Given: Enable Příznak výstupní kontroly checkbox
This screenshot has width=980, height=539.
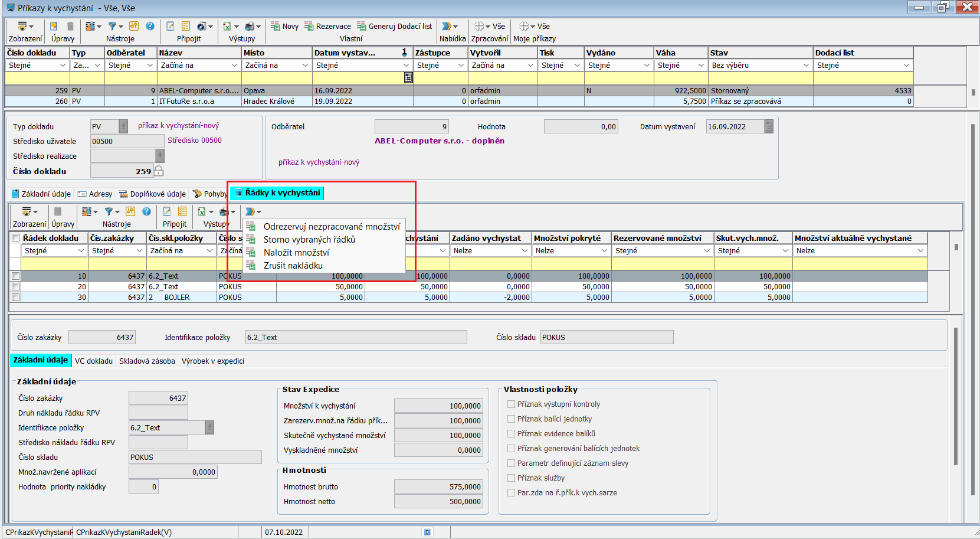Looking at the screenshot, I should point(512,404).
